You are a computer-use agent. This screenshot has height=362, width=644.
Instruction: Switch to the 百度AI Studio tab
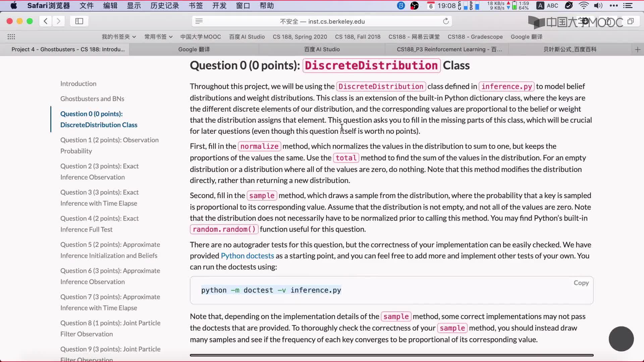click(322, 49)
